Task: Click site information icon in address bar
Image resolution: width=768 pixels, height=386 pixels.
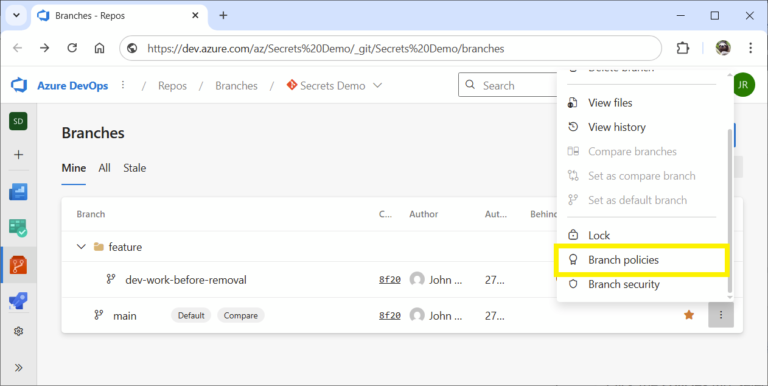Action: click(x=132, y=48)
